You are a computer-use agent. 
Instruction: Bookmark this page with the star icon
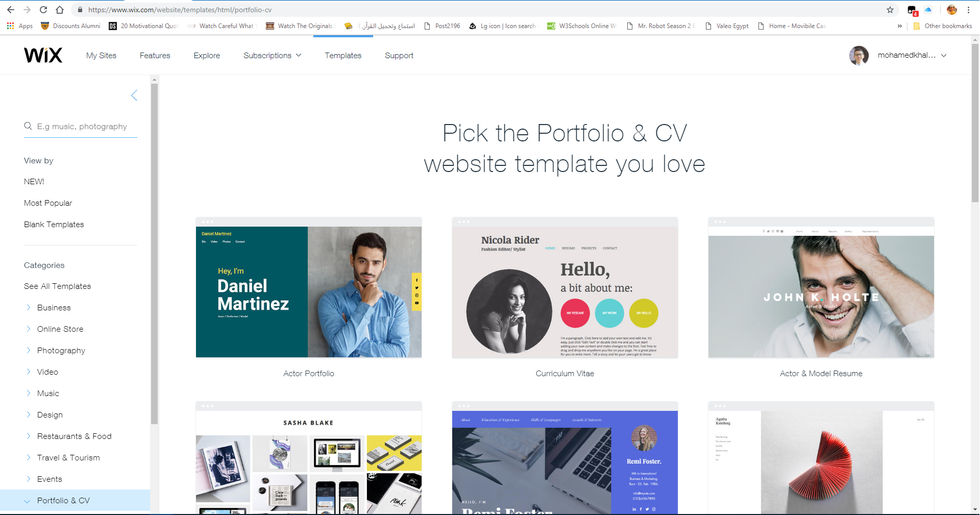(890, 9)
